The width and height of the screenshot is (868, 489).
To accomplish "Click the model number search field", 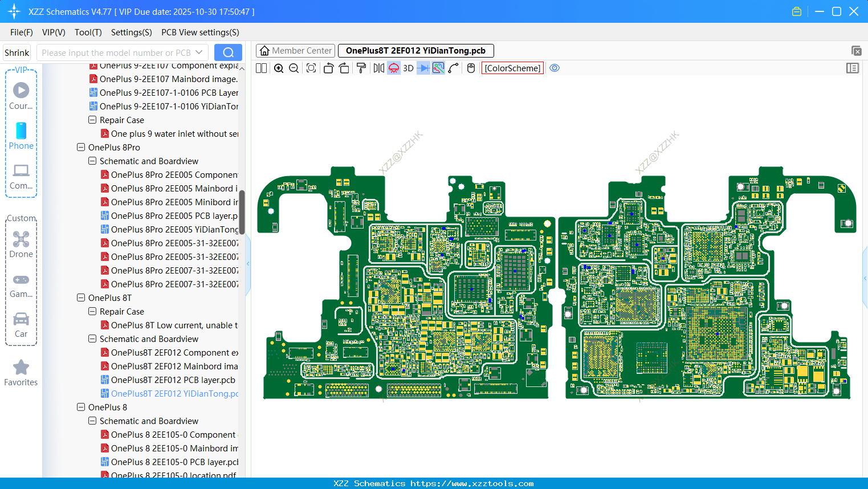I will [116, 52].
